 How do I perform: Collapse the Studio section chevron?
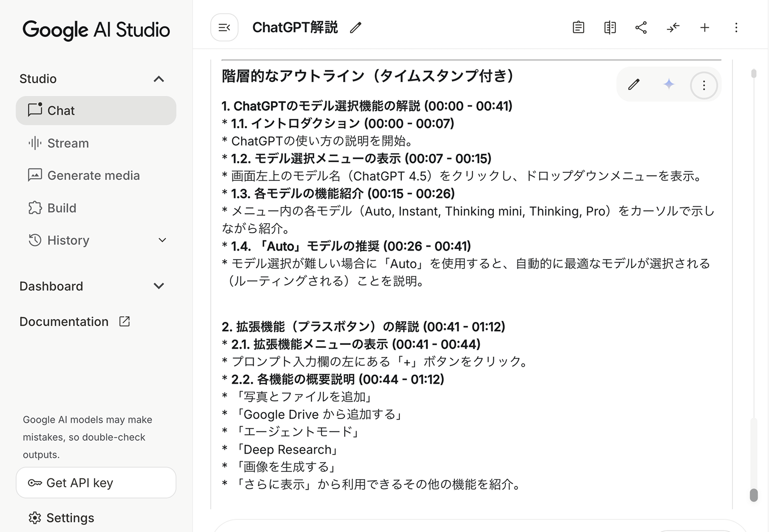[x=159, y=79]
